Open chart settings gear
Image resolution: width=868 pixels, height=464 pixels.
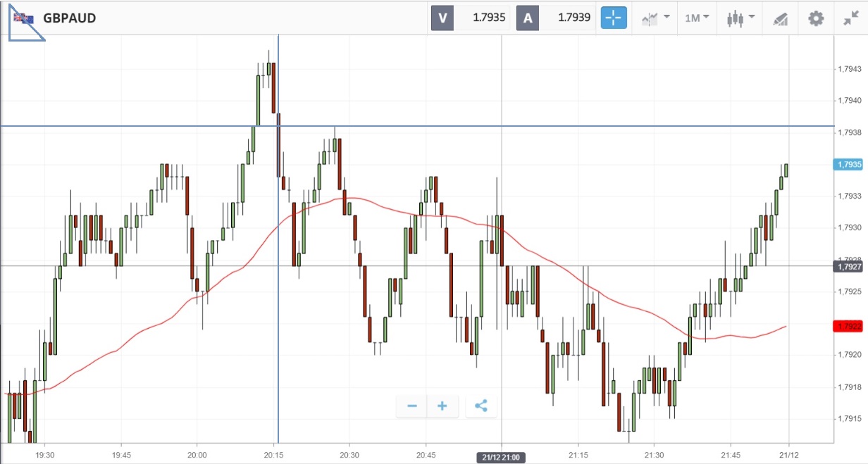tap(816, 18)
